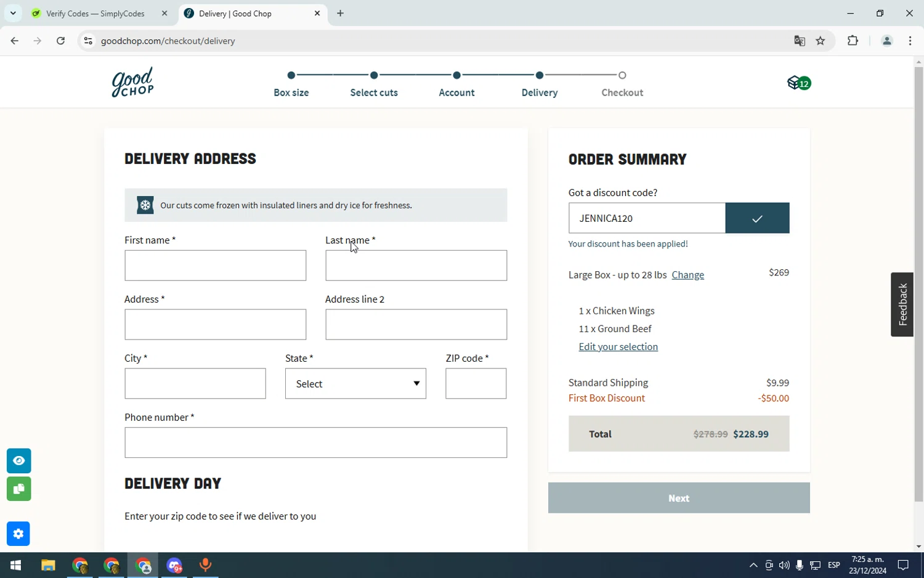This screenshot has width=924, height=578.
Task: Go to the Select cuts step
Action: click(374, 92)
